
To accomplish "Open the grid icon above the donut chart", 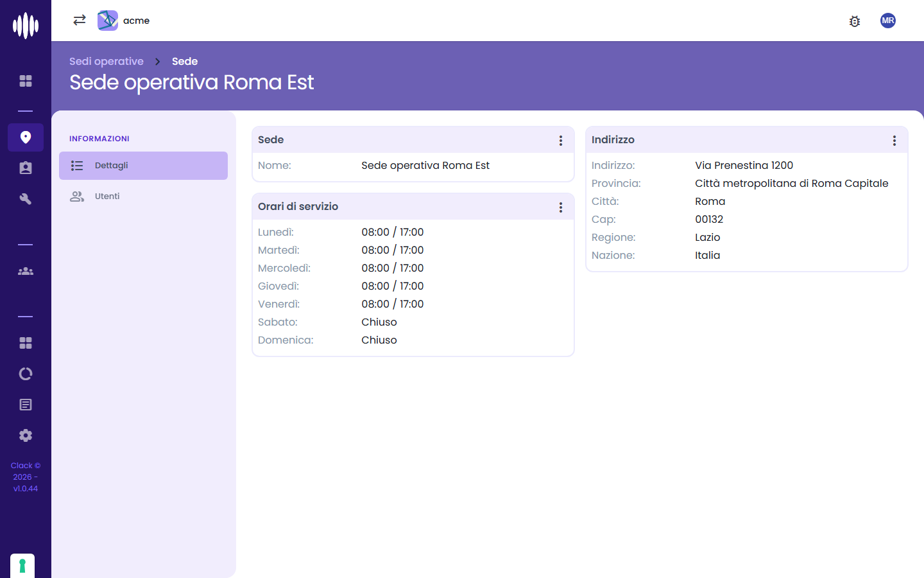I will pyautogui.click(x=26, y=343).
